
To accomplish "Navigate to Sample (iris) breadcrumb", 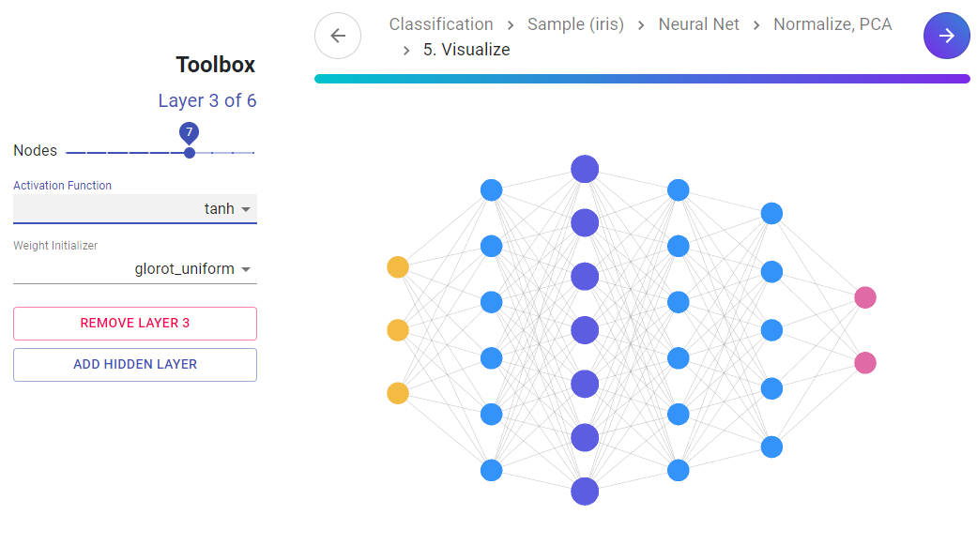I will 575,24.
